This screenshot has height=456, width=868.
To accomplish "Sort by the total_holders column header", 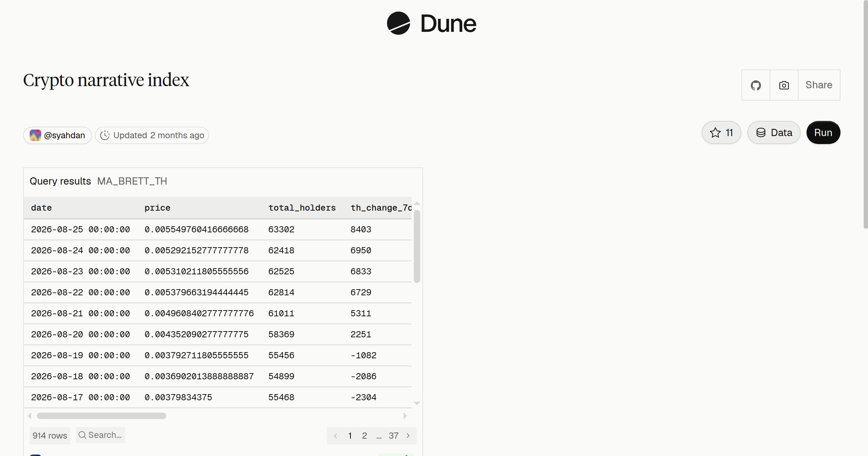I will tap(302, 208).
